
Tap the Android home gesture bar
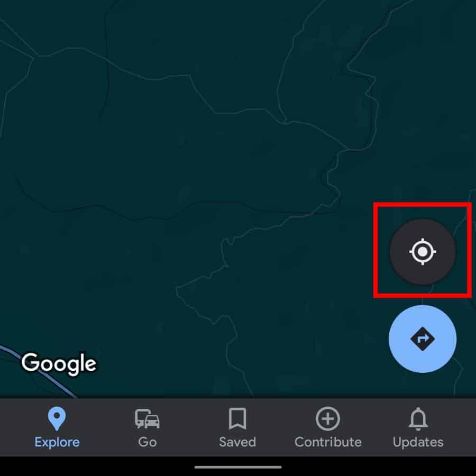pyautogui.click(x=238, y=467)
